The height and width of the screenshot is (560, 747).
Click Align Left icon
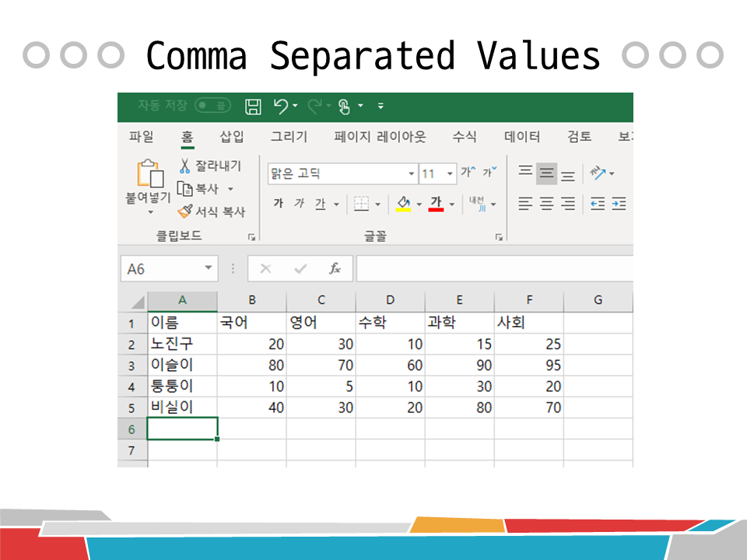pyautogui.click(x=525, y=204)
